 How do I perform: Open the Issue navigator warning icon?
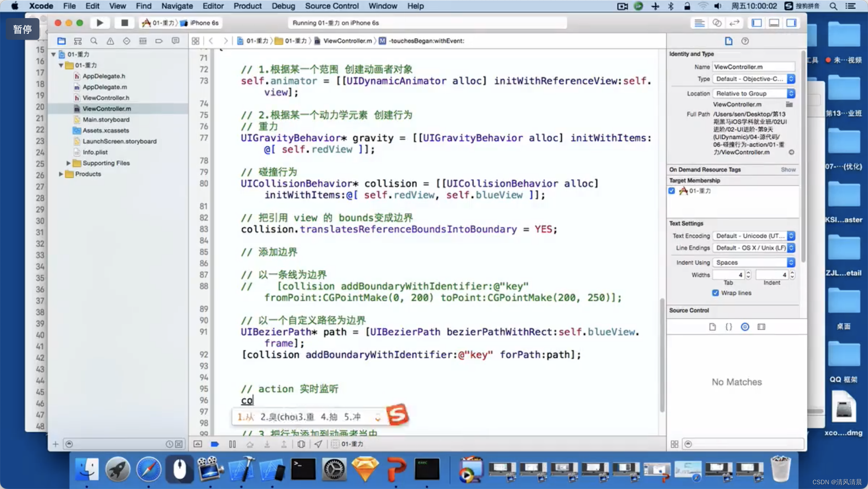coord(110,41)
